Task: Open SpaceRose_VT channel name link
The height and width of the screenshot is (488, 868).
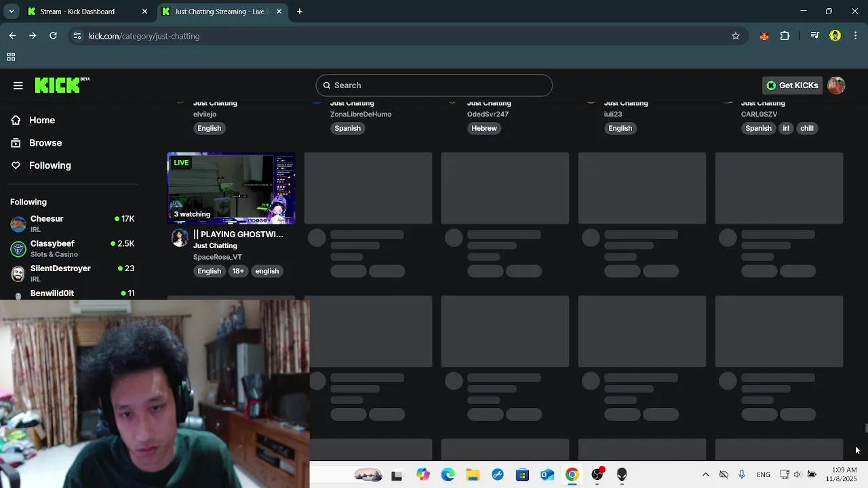Action: pos(218,257)
